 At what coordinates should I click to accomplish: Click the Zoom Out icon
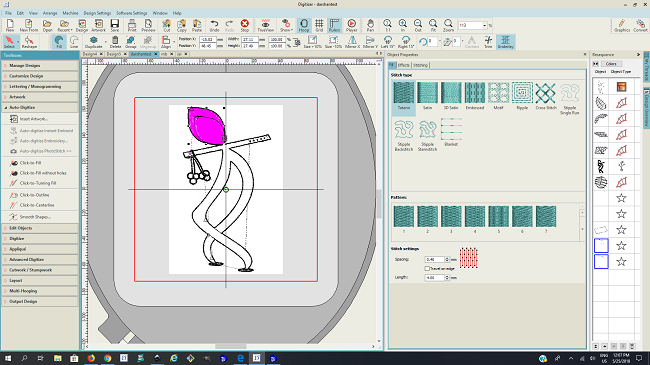[418, 25]
